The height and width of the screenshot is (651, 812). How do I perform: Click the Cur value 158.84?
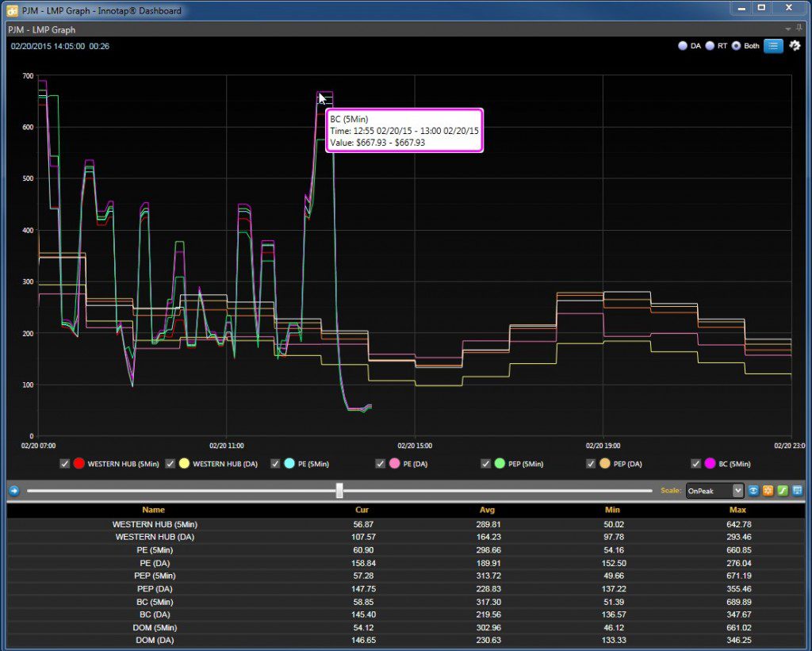click(x=363, y=563)
